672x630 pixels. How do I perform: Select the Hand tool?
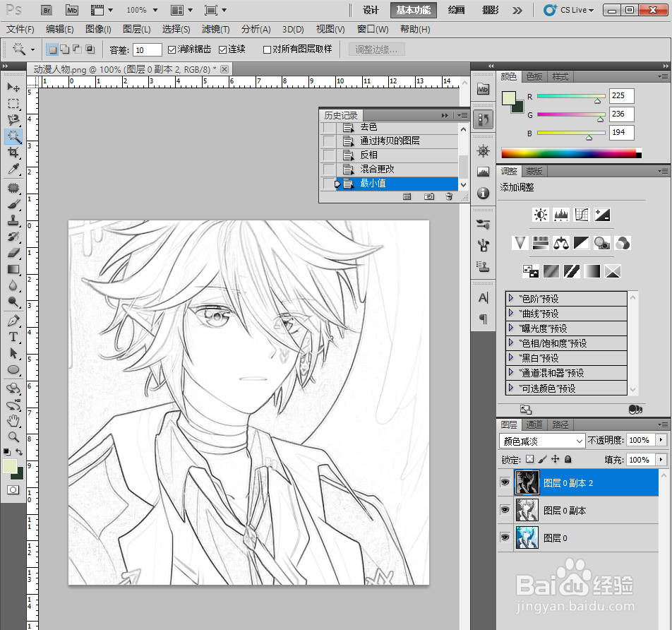(x=13, y=421)
